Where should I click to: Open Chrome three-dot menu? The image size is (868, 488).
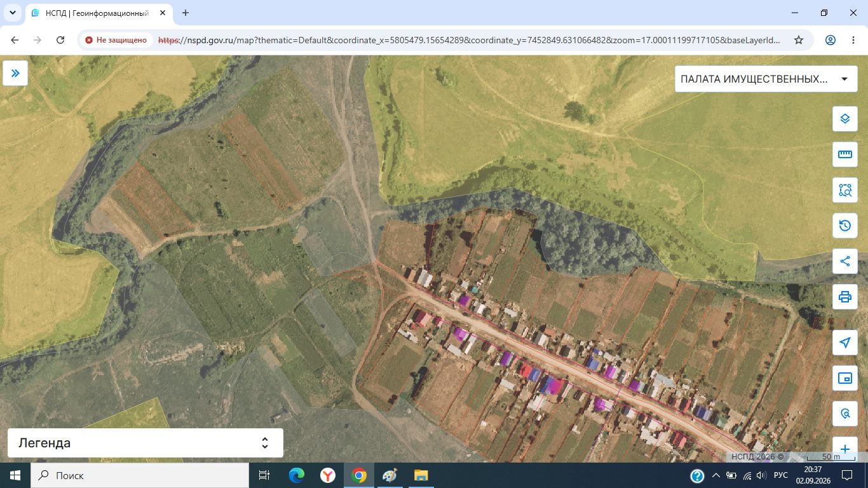(853, 40)
